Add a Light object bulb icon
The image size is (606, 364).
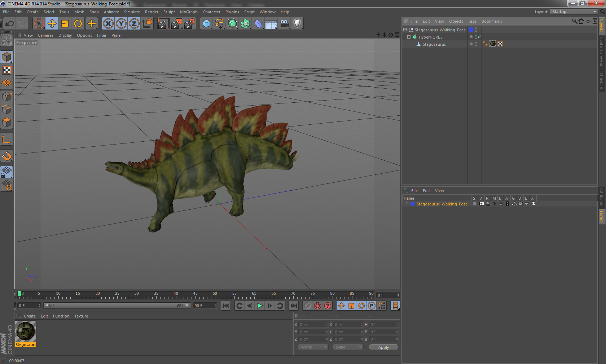tap(297, 24)
